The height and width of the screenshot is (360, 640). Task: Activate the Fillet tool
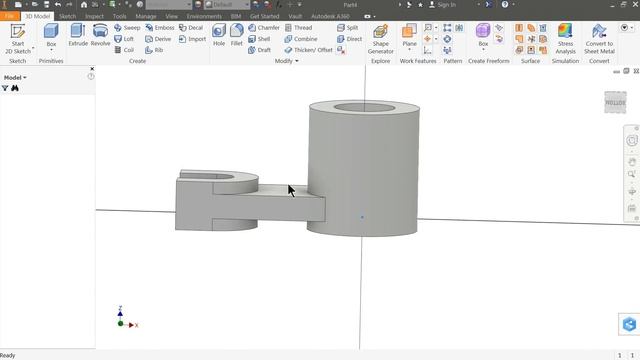(236, 35)
